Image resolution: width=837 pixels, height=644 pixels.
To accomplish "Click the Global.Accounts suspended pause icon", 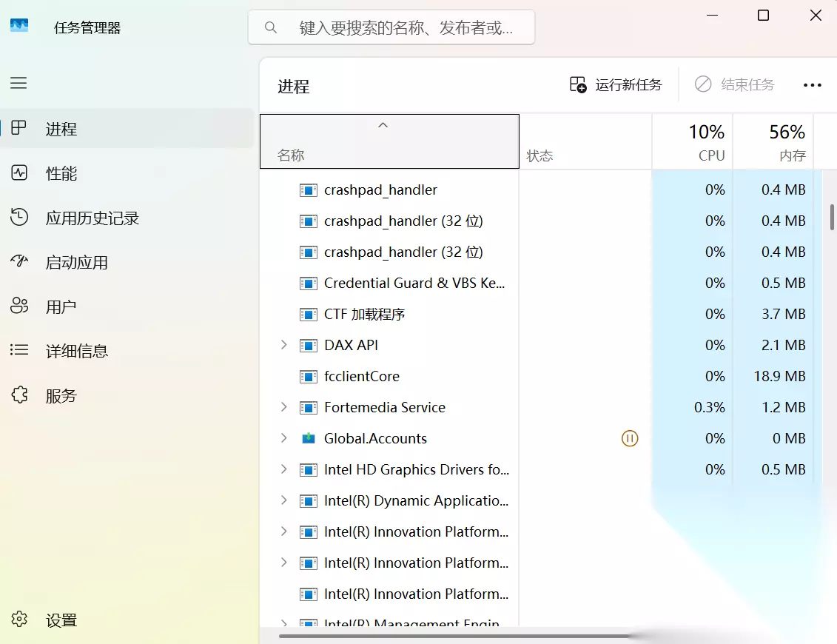I will (630, 438).
